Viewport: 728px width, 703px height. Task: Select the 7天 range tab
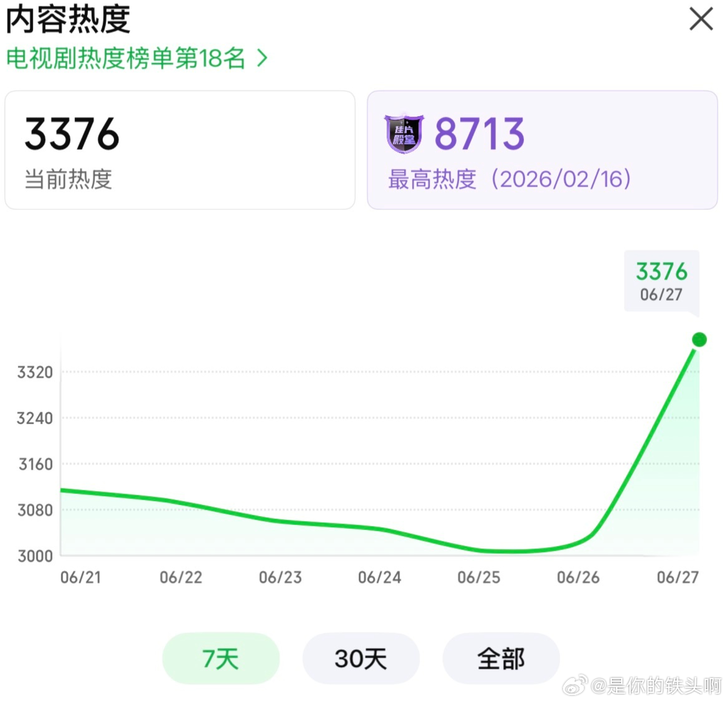220,658
